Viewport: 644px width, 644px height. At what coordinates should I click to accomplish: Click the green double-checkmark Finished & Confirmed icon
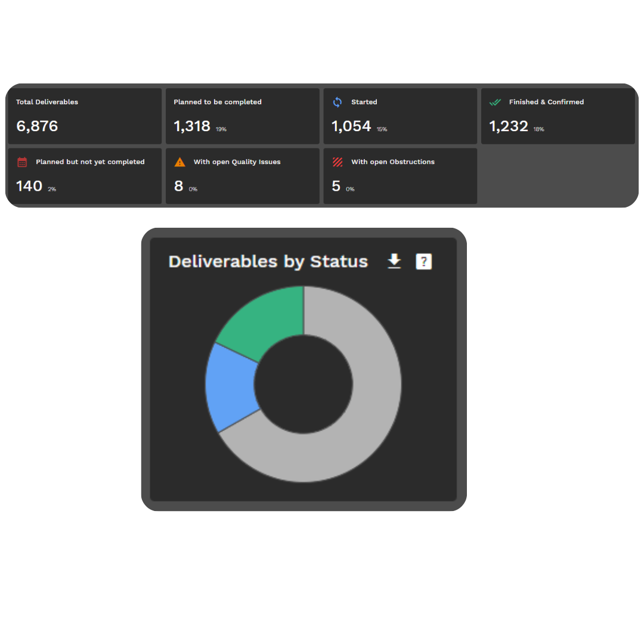pos(495,102)
